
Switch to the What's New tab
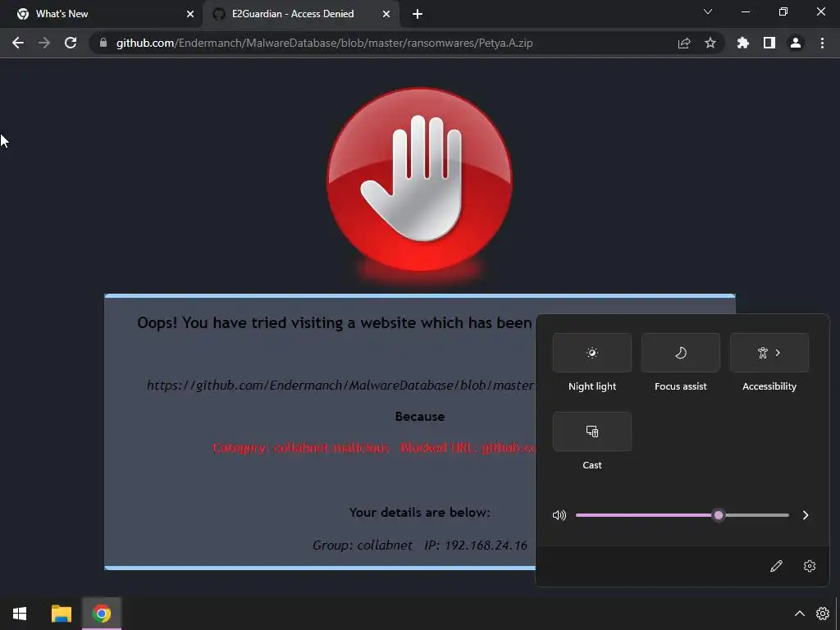pyautogui.click(x=102, y=14)
